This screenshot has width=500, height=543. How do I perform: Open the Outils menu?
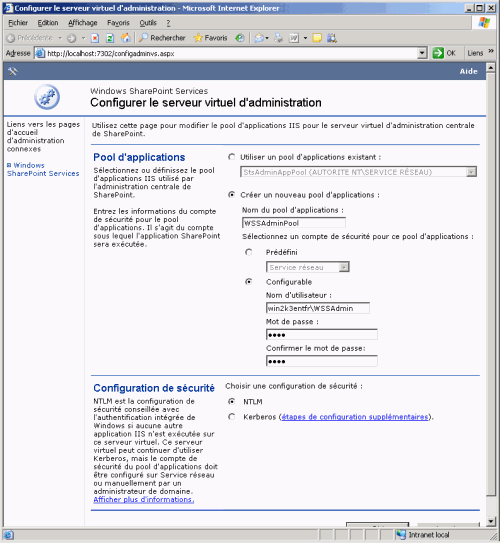tap(148, 23)
